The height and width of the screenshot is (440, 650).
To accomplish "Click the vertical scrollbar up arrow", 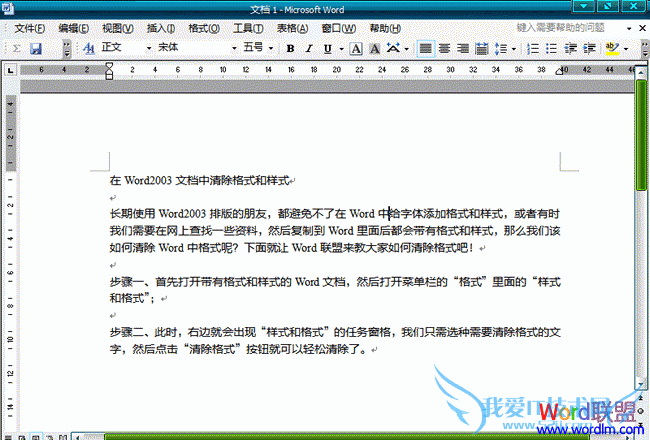I will 641,72.
